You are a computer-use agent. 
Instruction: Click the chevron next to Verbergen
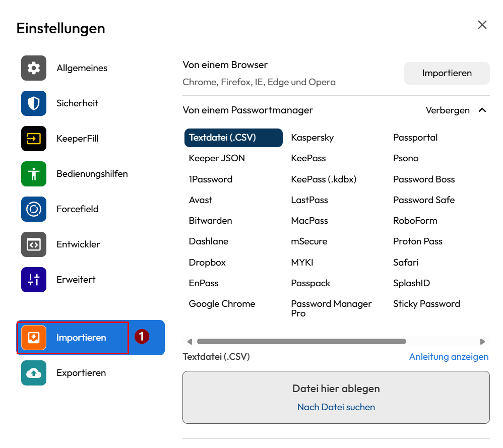click(482, 110)
